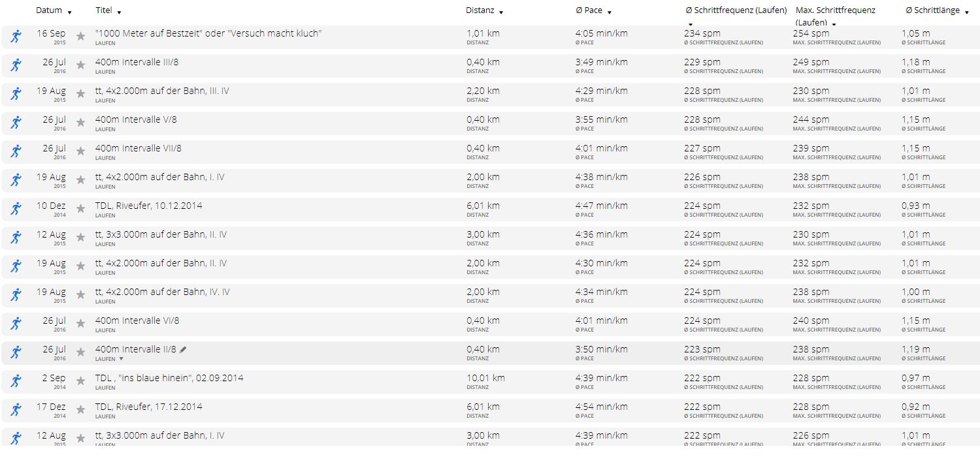Expand the LAUFEN type dropdown under 400m Intervalle II/8

pos(121,359)
